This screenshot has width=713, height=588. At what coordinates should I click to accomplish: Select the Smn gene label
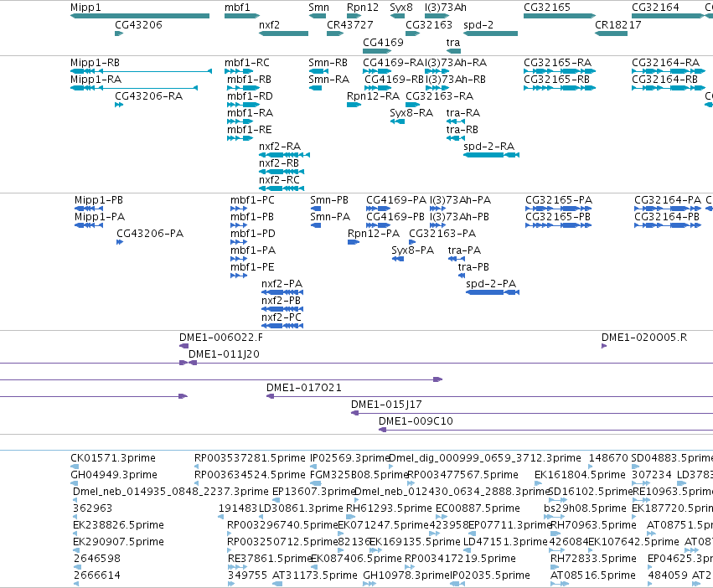pos(318,8)
